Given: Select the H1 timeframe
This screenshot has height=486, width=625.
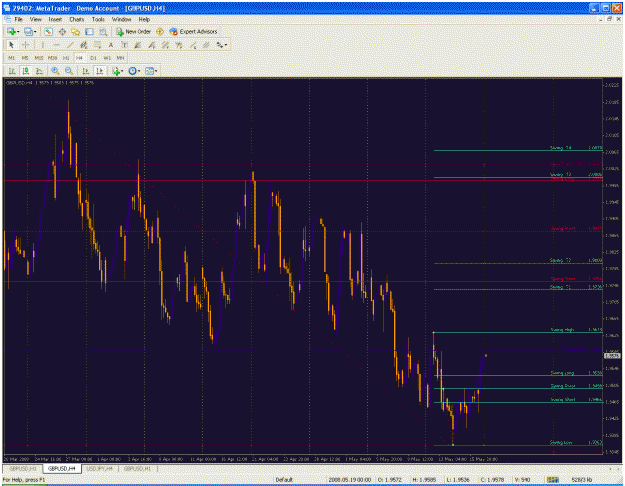Looking at the screenshot, I should click(x=66, y=58).
